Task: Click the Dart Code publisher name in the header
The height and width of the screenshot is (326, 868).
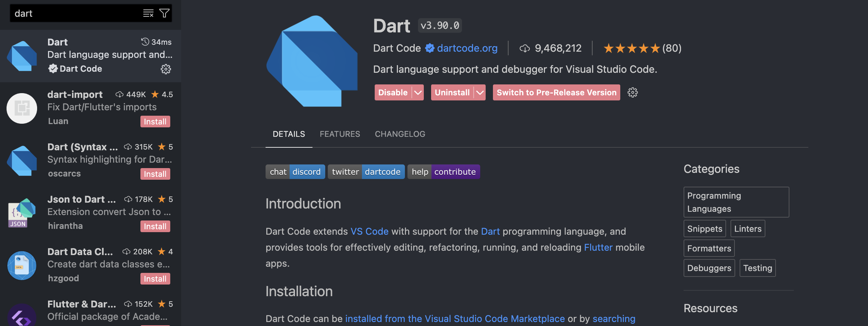Action: click(x=397, y=48)
